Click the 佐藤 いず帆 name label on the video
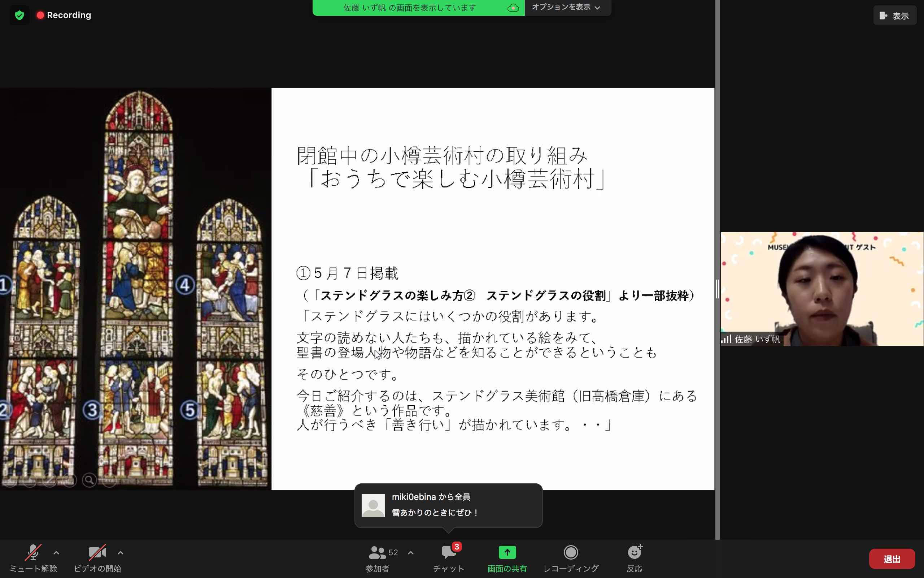The height and width of the screenshot is (578, 924). pos(758,339)
